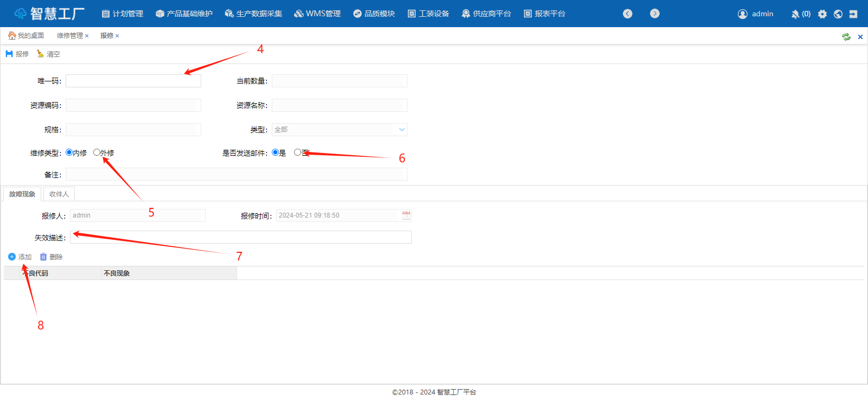Open calendar picker for 报修时间

point(406,215)
